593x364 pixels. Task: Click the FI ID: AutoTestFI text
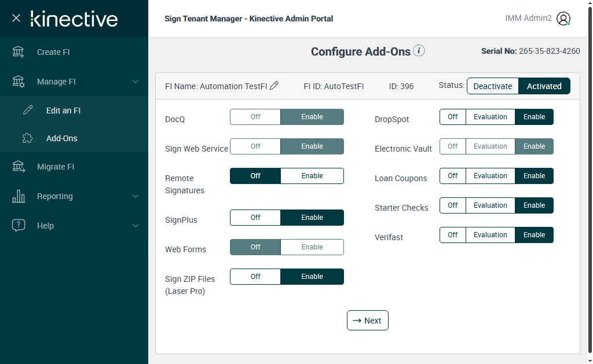(x=334, y=86)
